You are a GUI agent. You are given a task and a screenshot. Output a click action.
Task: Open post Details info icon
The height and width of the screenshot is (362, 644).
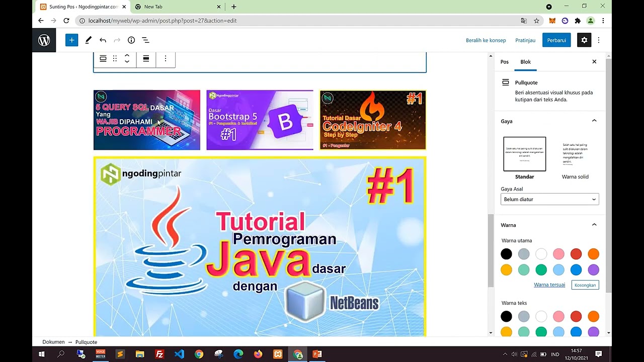[x=131, y=40]
